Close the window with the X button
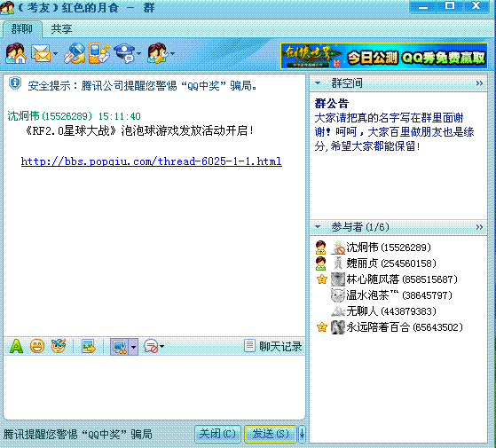The image size is (496, 448). pos(476,6)
